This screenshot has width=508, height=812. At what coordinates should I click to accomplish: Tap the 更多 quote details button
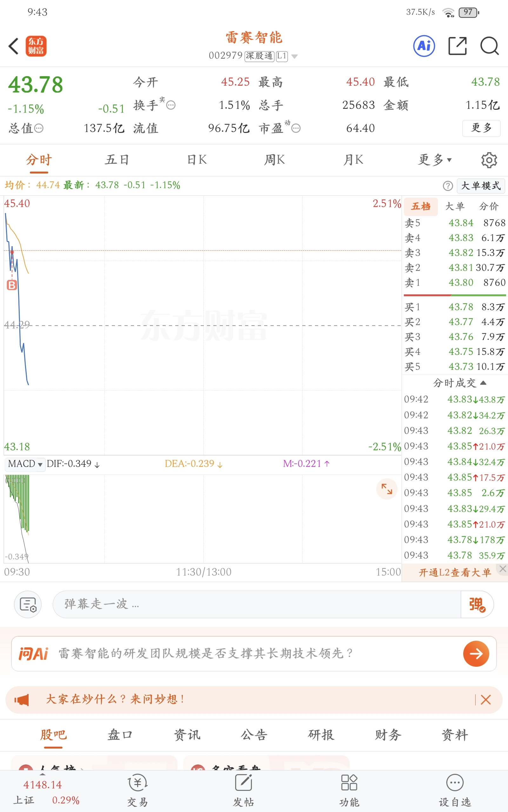(481, 128)
